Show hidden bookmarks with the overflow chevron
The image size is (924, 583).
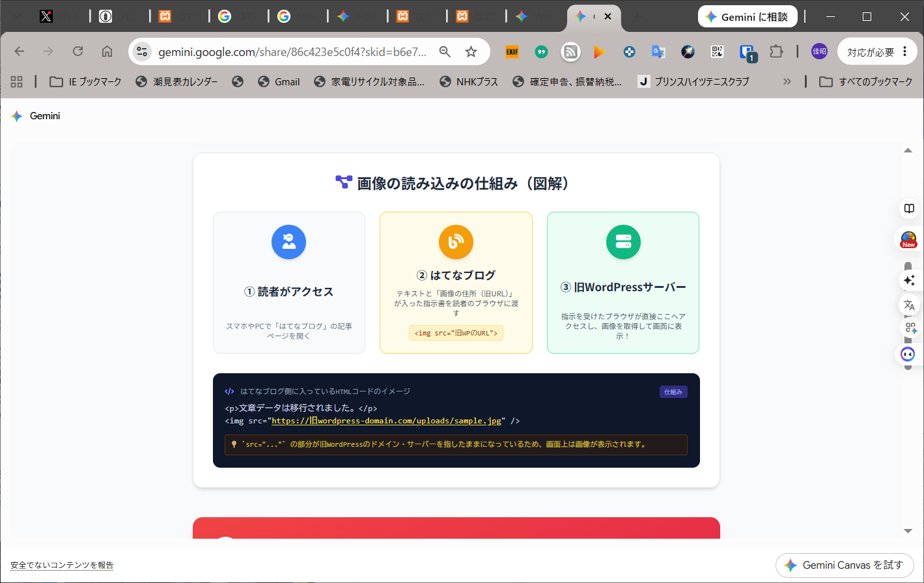coord(787,81)
